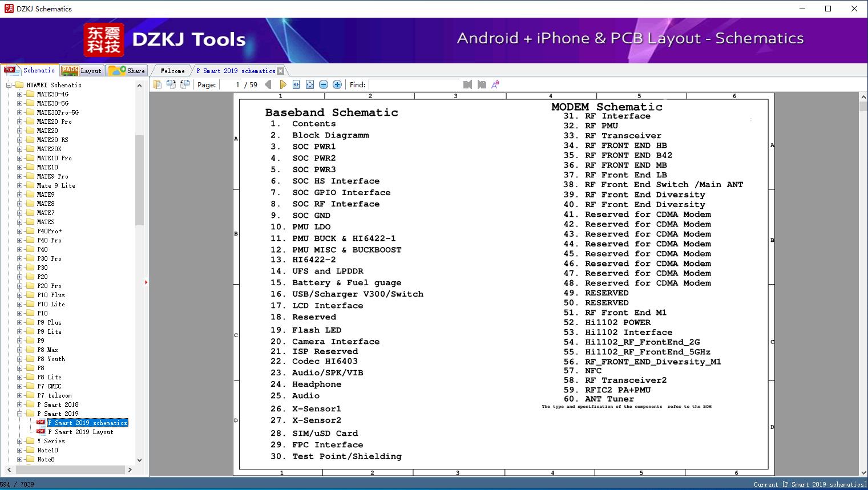868x490 pixels.
Task: Close the P Smart 2019 schematics tab
Action: pyautogui.click(x=280, y=71)
